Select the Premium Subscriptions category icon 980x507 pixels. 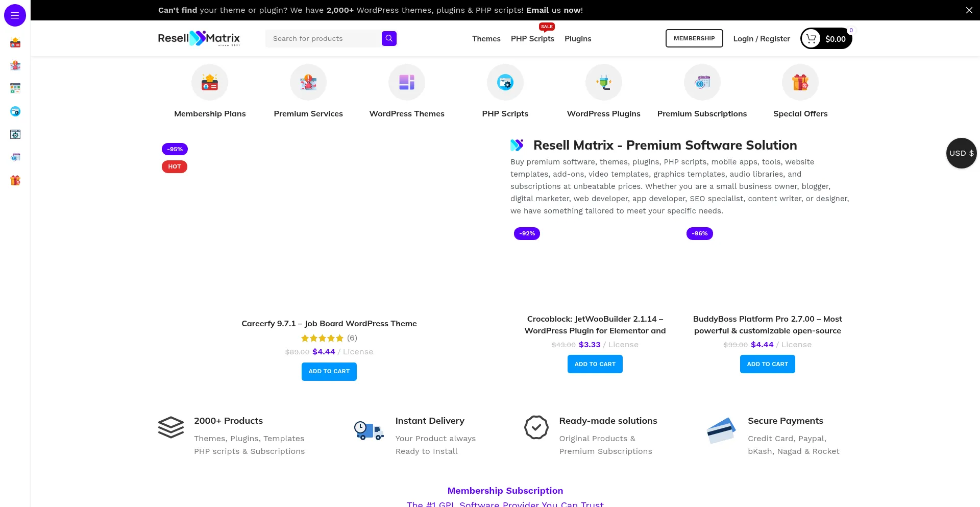(x=702, y=82)
